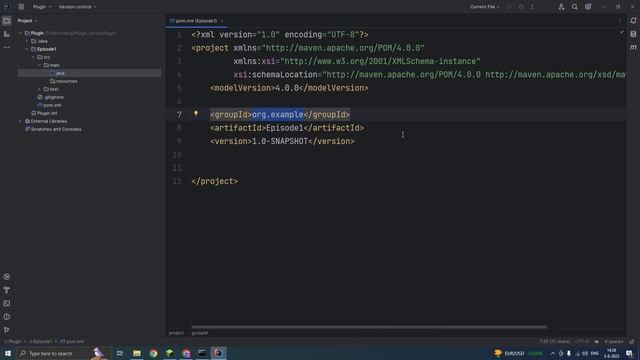The height and width of the screenshot is (360, 640).
Task: Click the project breadcrumb below editor
Action: [x=176, y=333]
